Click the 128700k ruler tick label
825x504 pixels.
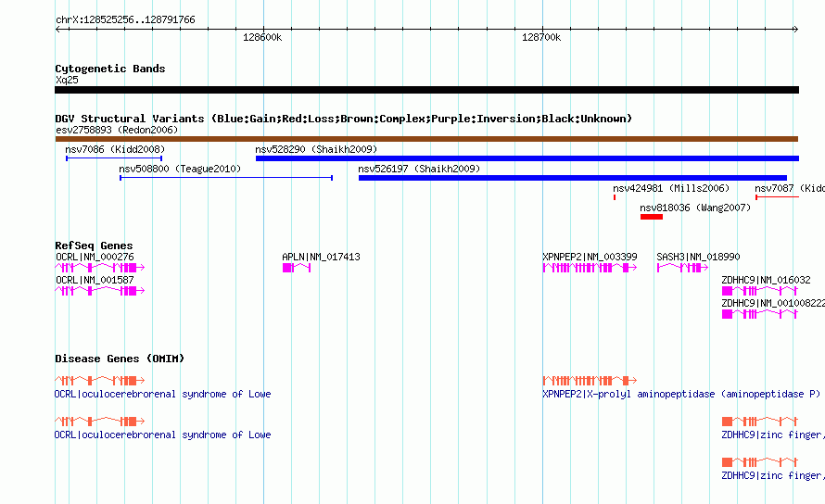click(540, 37)
